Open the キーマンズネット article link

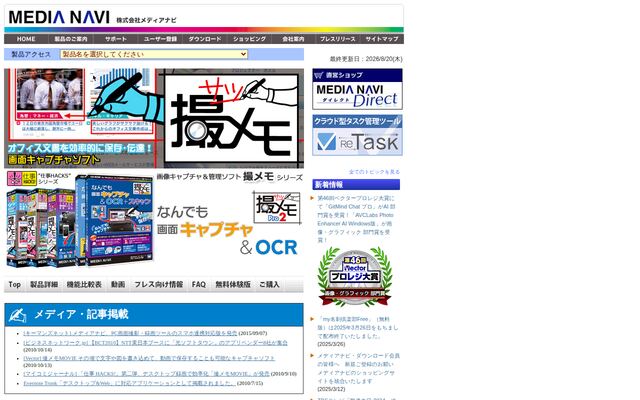point(130,333)
